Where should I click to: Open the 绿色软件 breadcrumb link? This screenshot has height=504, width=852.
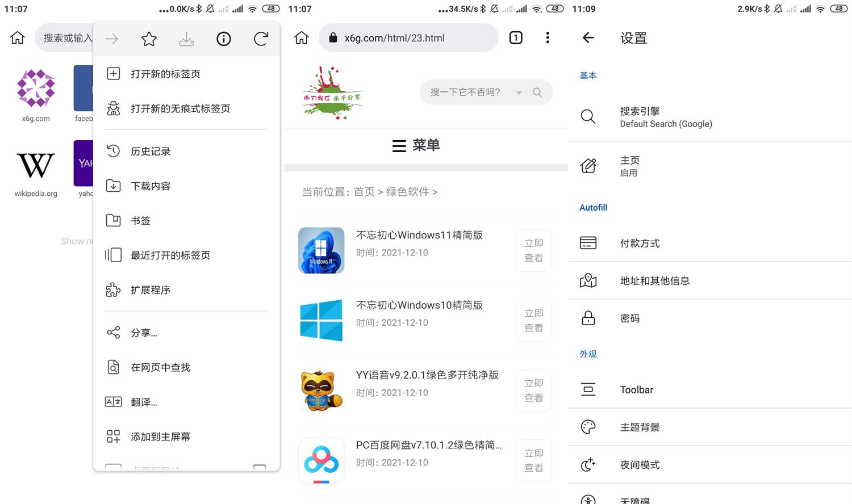pos(407,192)
